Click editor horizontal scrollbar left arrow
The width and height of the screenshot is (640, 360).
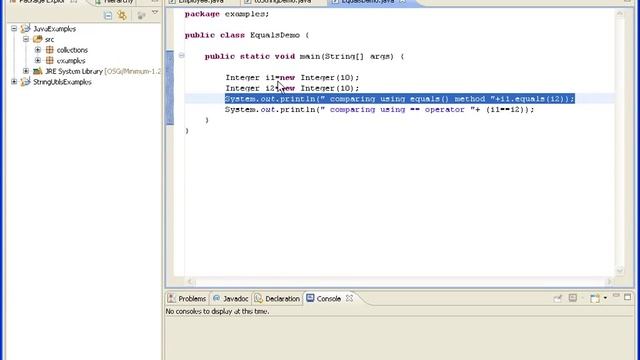(x=189, y=282)
